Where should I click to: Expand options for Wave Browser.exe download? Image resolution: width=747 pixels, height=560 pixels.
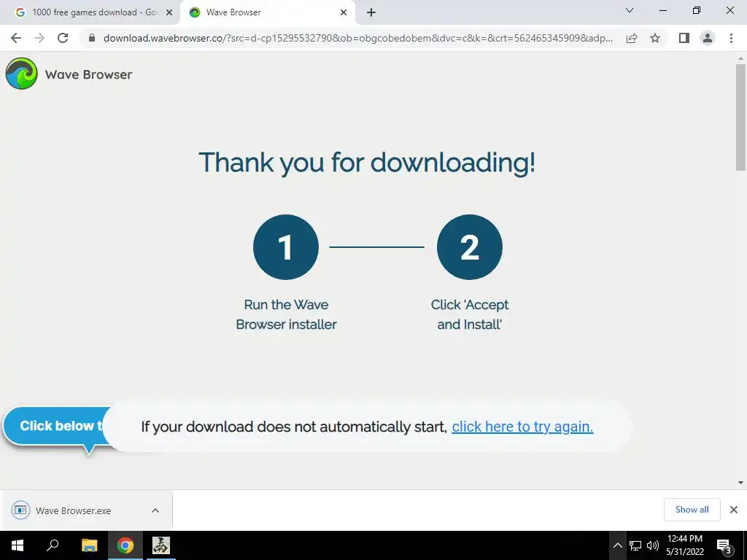[x=155, y=510]
